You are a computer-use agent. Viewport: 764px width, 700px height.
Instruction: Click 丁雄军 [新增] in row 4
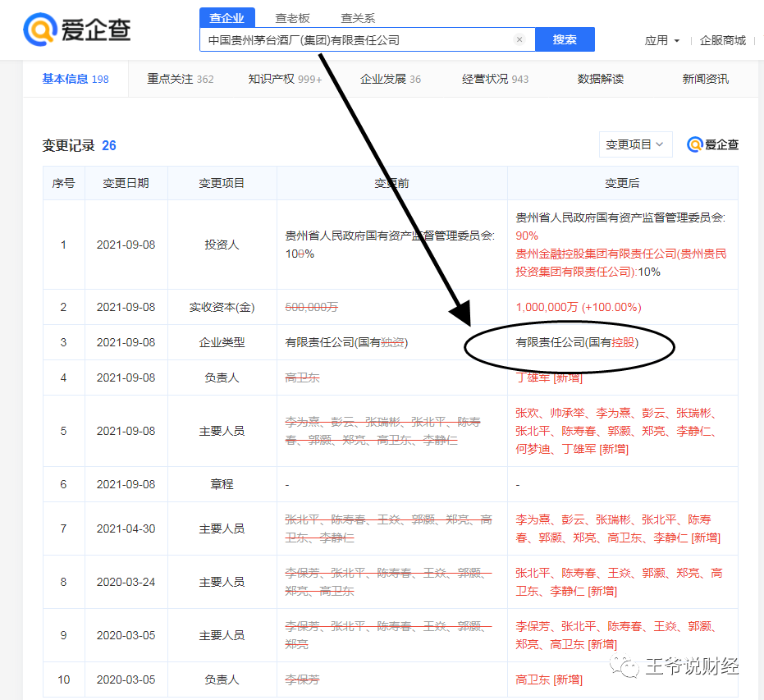coord(549,378)
